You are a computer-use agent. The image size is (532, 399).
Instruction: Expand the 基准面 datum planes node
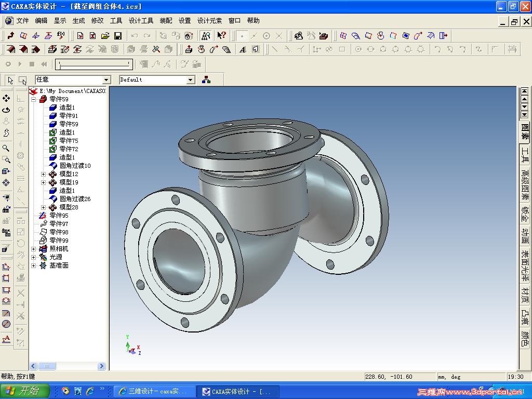pyautogui.click(x=34, y=265)
